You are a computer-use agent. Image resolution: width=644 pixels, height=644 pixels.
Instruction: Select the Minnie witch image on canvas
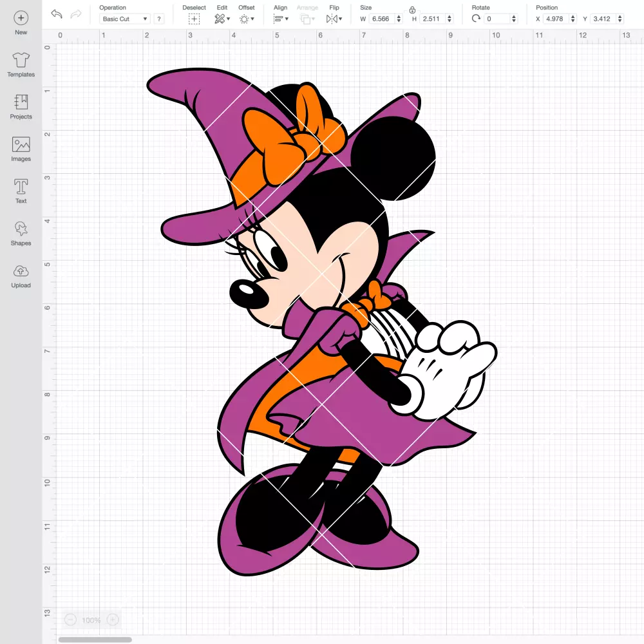click(323, 323)
